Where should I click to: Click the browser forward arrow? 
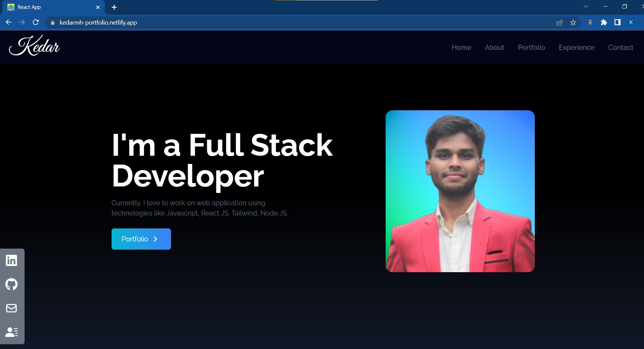(22, 22)
